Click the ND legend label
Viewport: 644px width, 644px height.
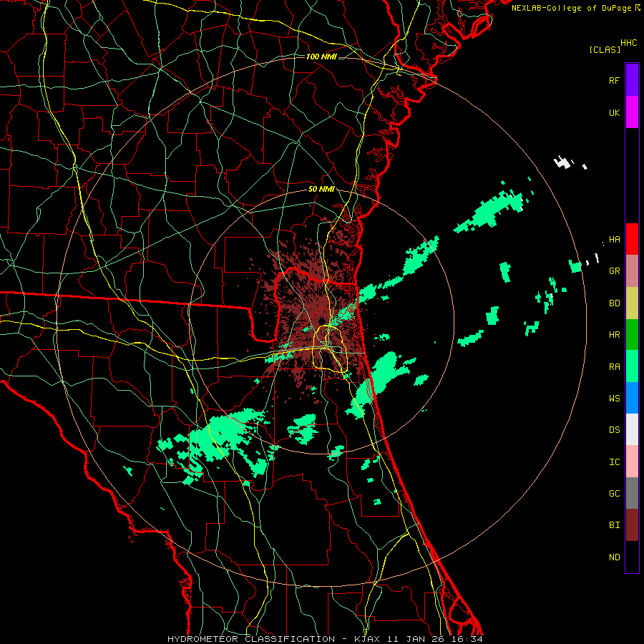click(x=614, y=557)
